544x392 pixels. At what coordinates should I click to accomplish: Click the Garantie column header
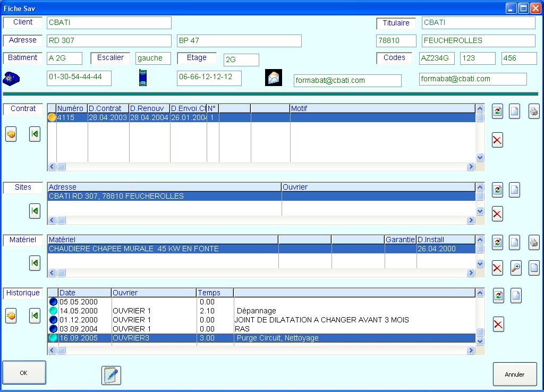pos(400,240)
